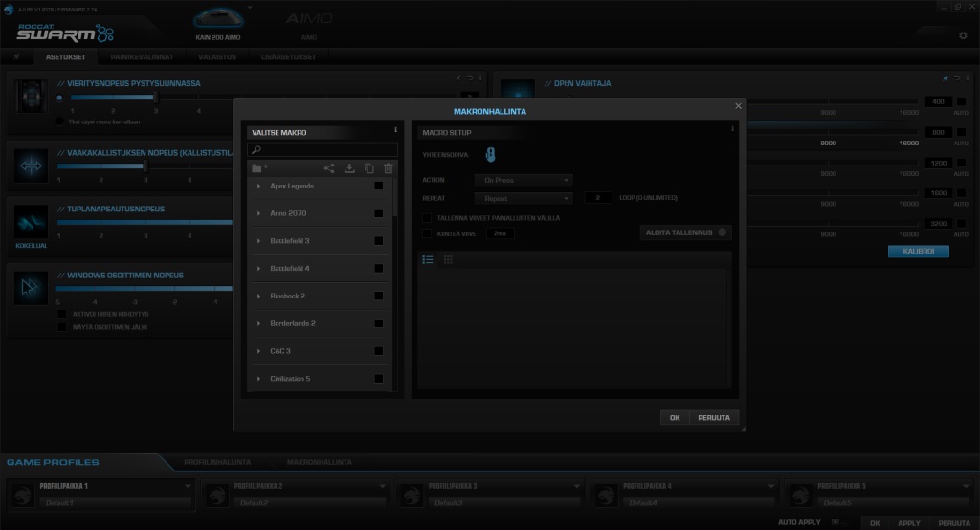Open Macro Setup info icon

coord(732,129)
